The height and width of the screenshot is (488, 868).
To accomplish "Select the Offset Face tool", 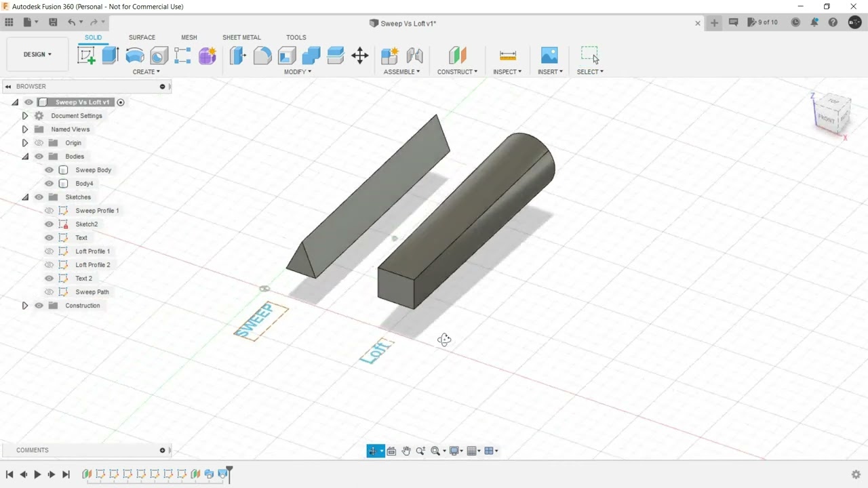I will (336, 56).
